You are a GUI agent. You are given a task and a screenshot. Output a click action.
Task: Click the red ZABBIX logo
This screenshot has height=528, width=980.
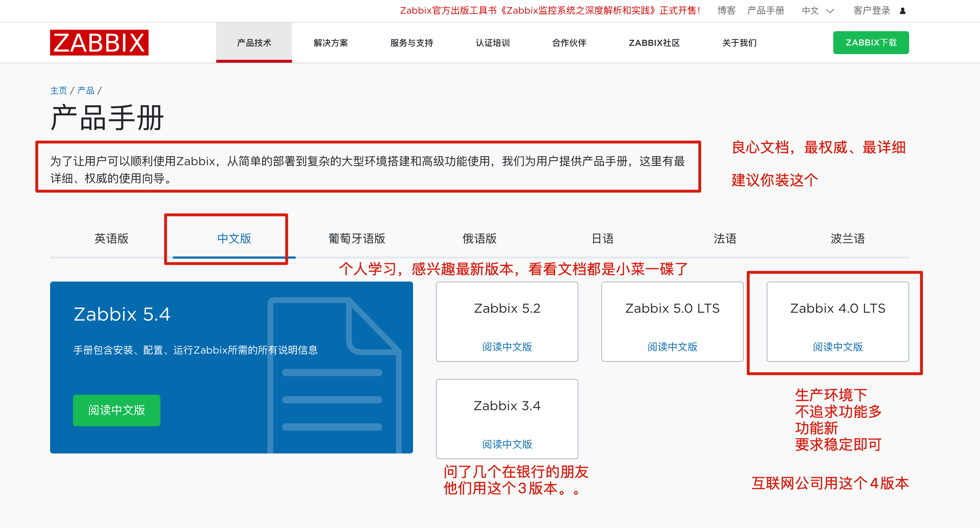[99, 42]
